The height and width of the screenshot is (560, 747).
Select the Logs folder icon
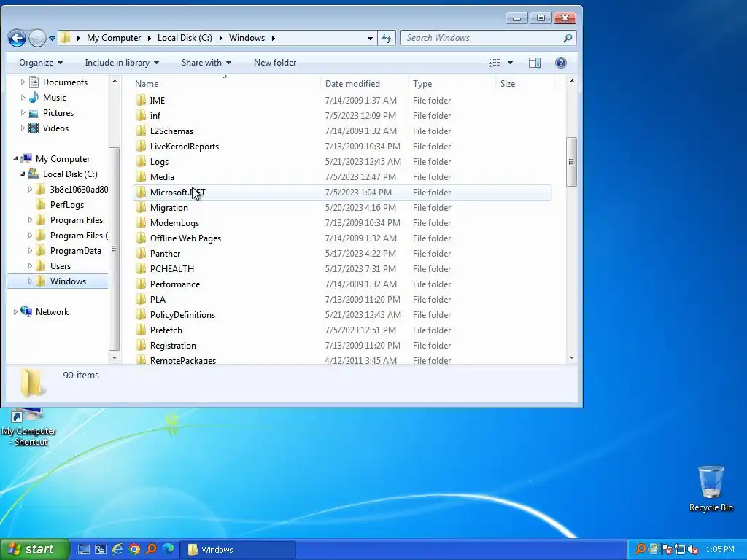[x=141, y=161]
